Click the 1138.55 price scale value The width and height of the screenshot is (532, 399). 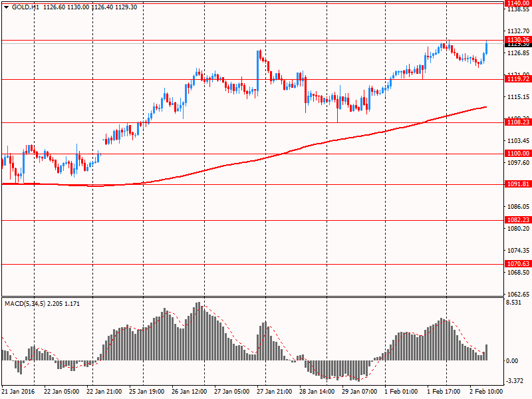(x=518, y=9)
